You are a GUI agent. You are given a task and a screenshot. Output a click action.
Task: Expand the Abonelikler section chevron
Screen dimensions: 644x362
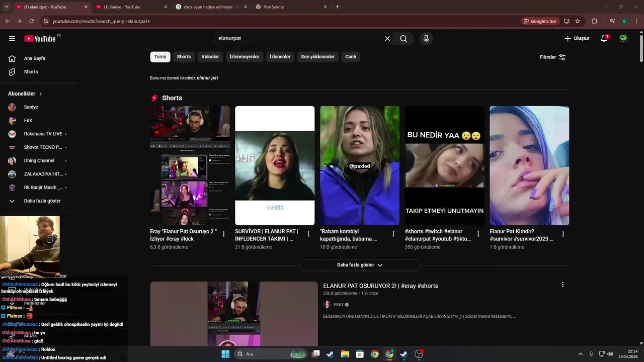point(41,94)
